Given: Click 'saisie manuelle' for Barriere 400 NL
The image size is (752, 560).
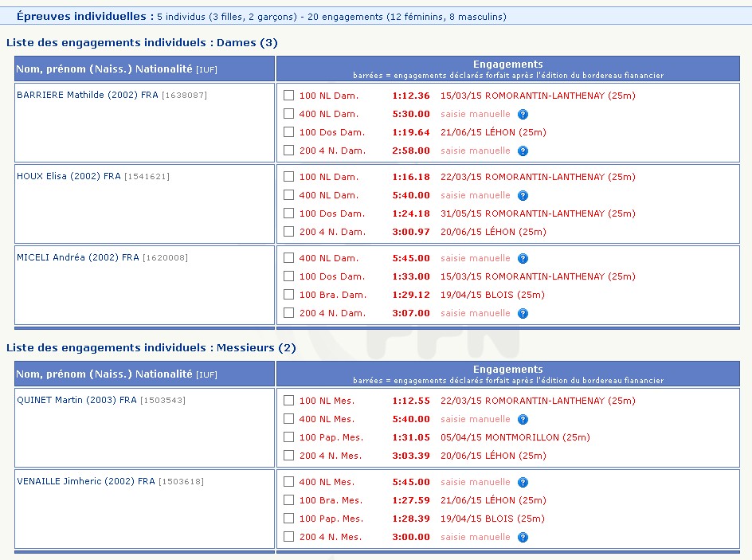Looking at the screenshot, I should coord(476,114).
